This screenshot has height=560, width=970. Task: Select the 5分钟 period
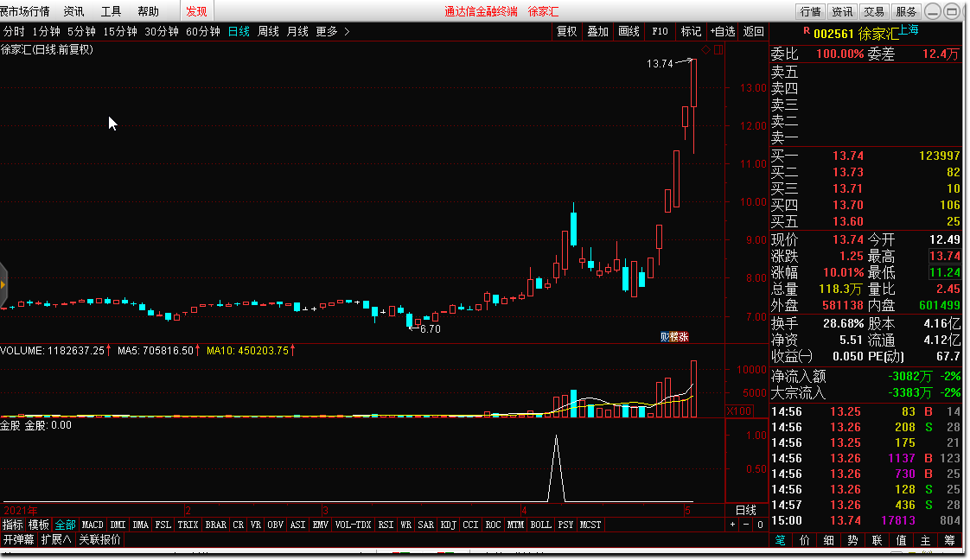pos(81,31)
